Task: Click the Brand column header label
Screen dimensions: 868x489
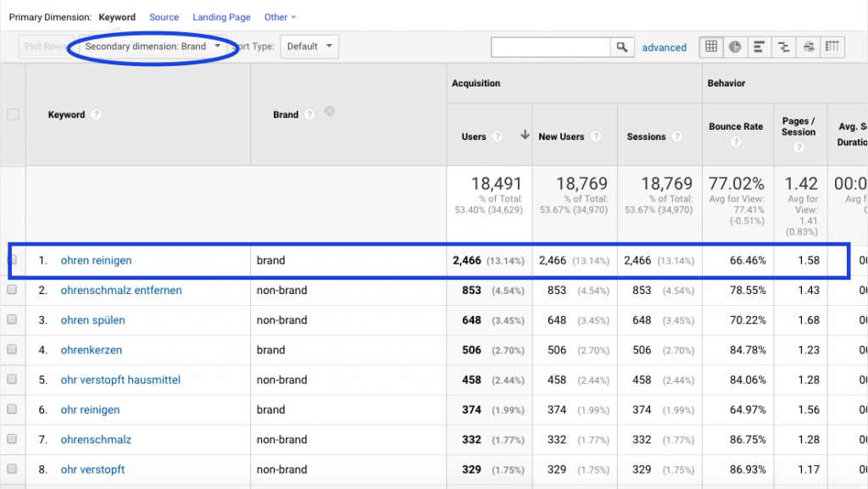Action: pyautogui.click(x=286, y=114)
